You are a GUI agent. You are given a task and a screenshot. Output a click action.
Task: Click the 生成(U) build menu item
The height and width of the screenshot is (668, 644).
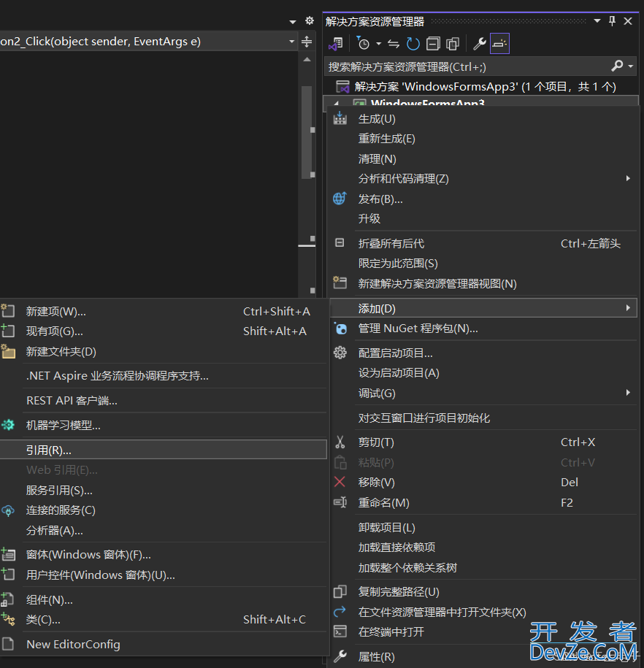(483, 119)
